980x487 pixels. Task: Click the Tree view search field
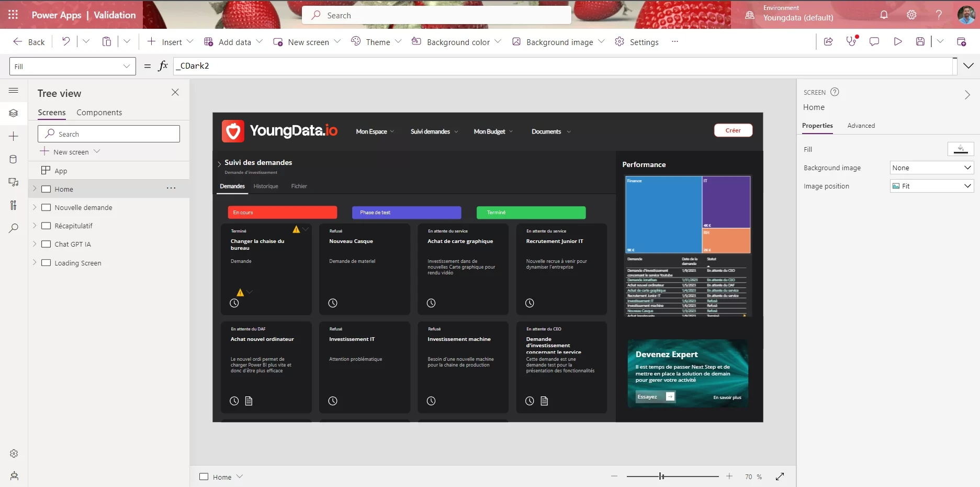[109, 134]
